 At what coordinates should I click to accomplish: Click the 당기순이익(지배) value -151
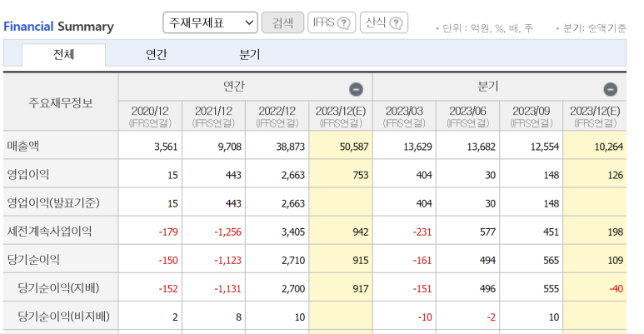pyautogui.click(x=422, y=288)
